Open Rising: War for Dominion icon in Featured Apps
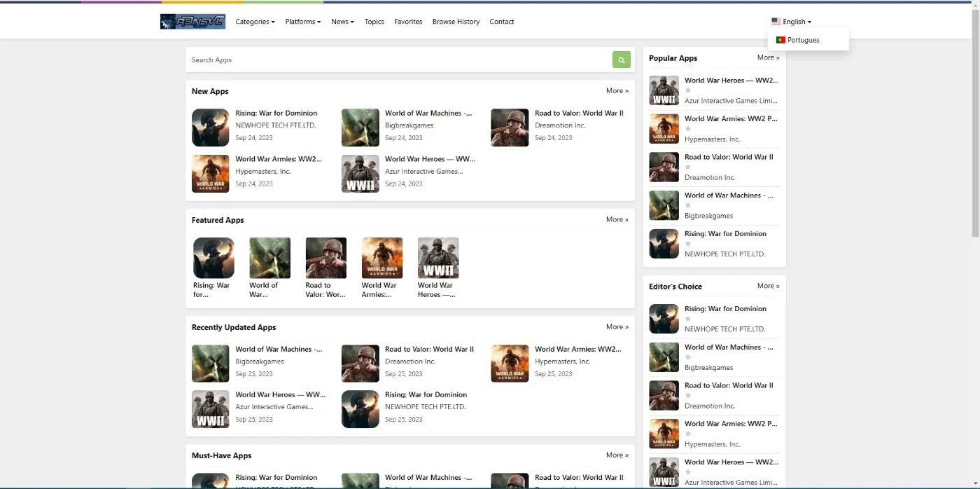 (x=213, y=258)
